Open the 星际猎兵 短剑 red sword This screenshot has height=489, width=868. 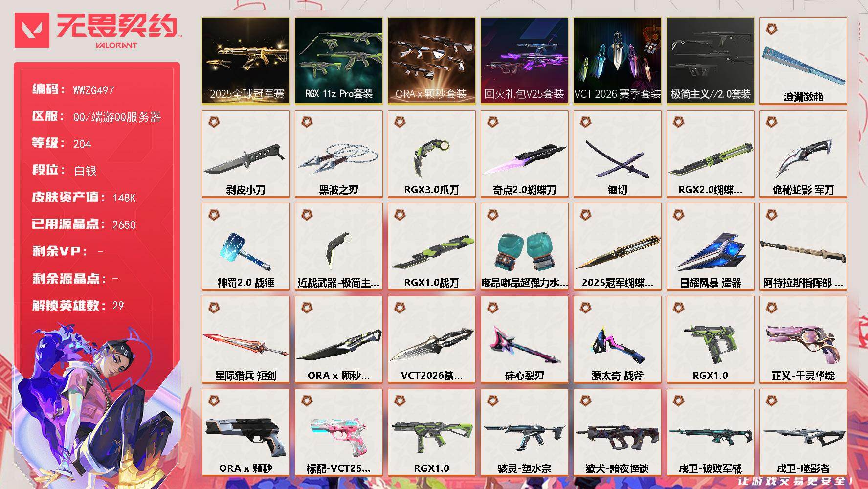point(245,339)
